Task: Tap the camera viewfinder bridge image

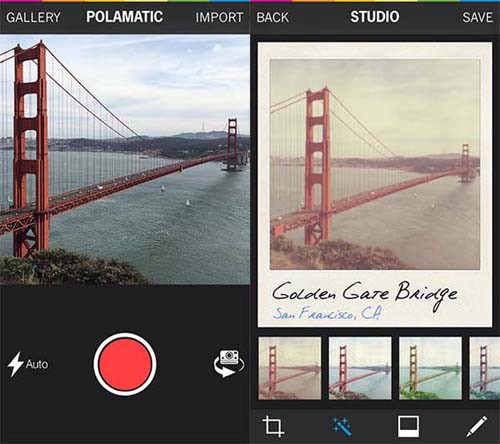Action: tap(125, 159)
